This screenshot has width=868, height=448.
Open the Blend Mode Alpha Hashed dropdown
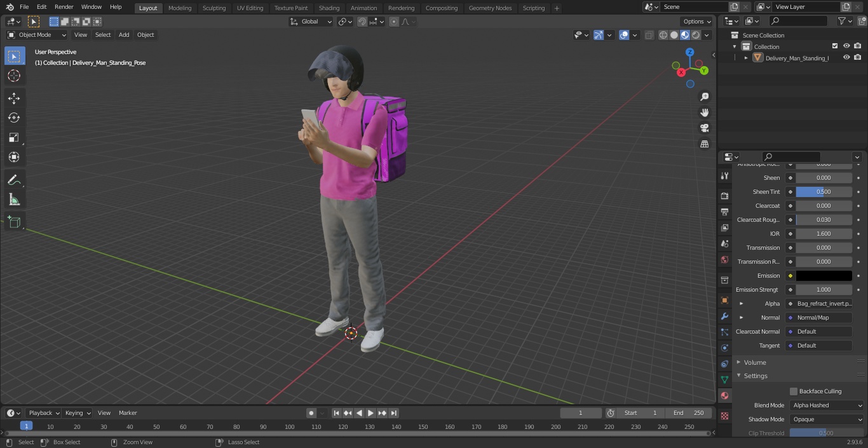pyautogui.click(x=827, y=405)
